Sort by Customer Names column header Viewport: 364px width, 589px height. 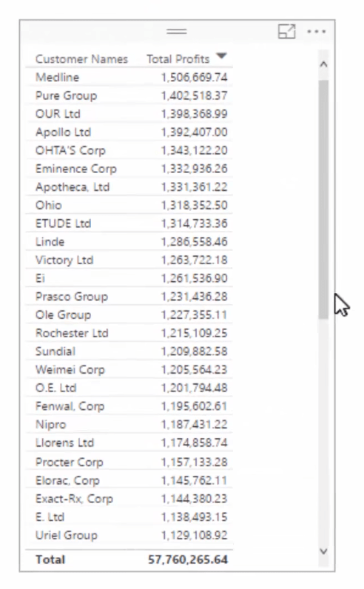coord(81,59)
